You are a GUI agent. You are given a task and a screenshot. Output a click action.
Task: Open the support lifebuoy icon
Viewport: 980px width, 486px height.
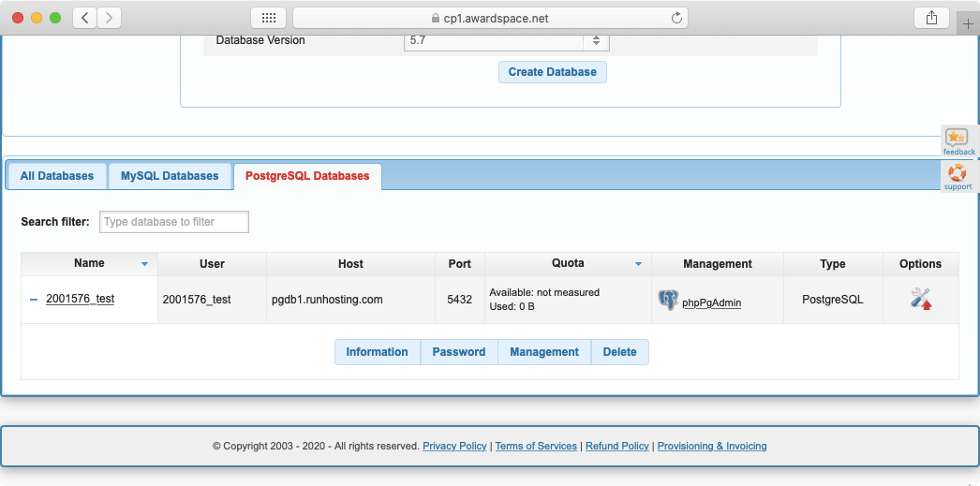957,172
